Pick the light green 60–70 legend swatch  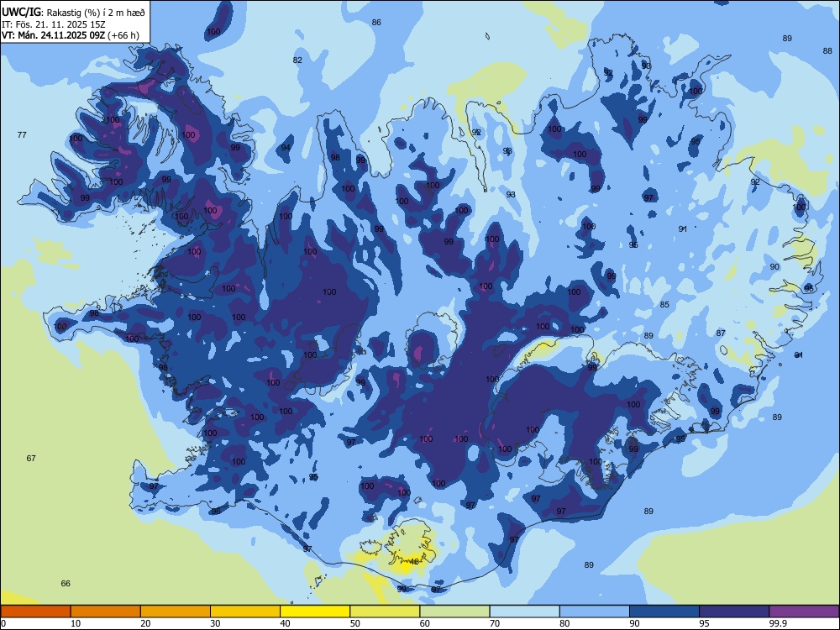point(454,612)
